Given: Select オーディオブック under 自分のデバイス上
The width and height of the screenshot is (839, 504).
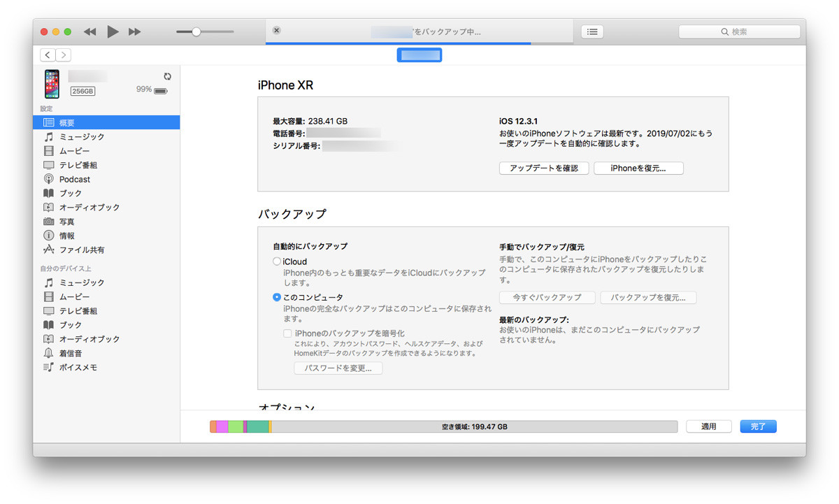Looking at the screenshot, I should click(106, 338).
